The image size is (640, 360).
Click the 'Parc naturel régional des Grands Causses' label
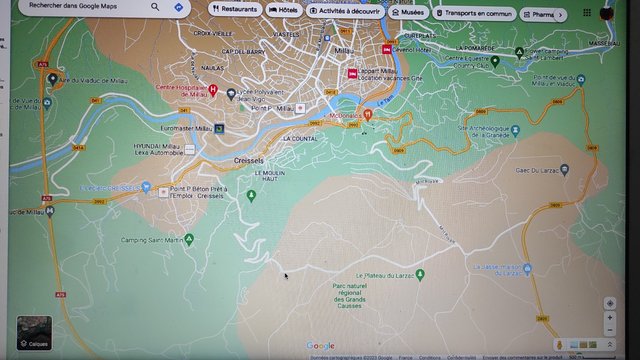(x=349, y=296)
